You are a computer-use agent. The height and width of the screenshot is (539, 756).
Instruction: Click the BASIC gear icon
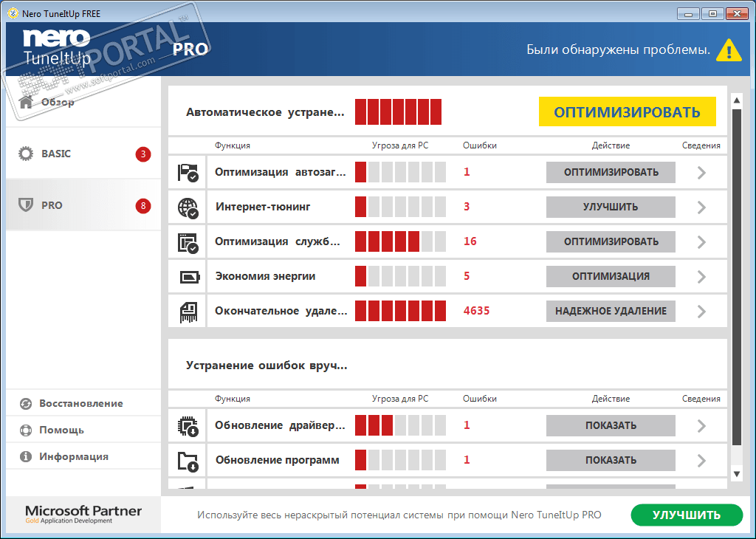(26, 154)
